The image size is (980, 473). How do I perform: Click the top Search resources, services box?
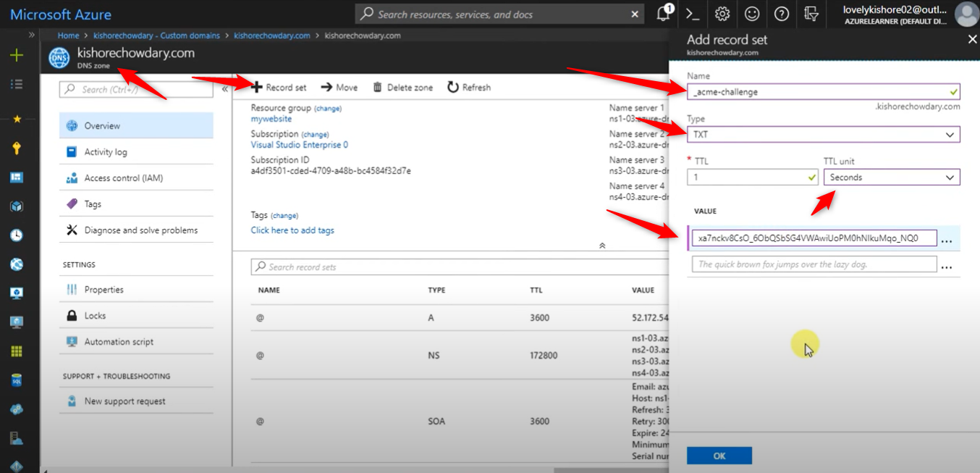pyautogui.click(x=499, y=14)
